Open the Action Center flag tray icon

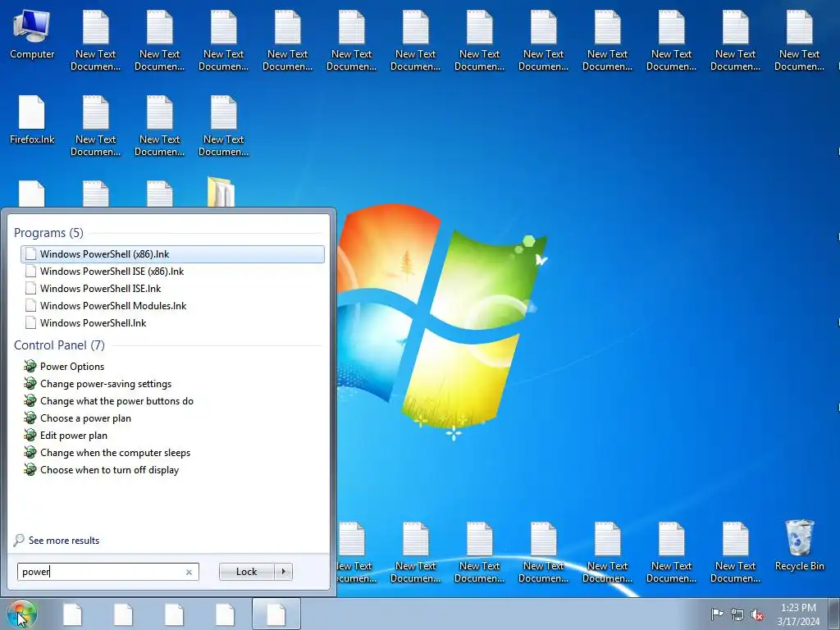[x=717, y=614]
